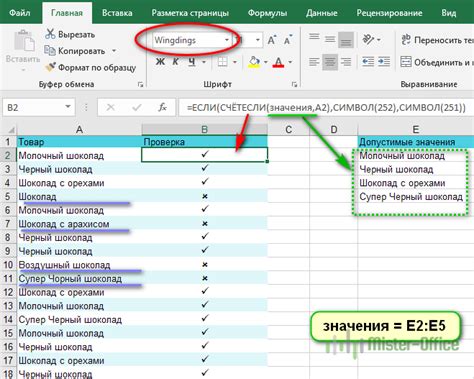Toggle bold formatting (Ж)
This screenshot has width=474, height=379.
tap(160, 62)
